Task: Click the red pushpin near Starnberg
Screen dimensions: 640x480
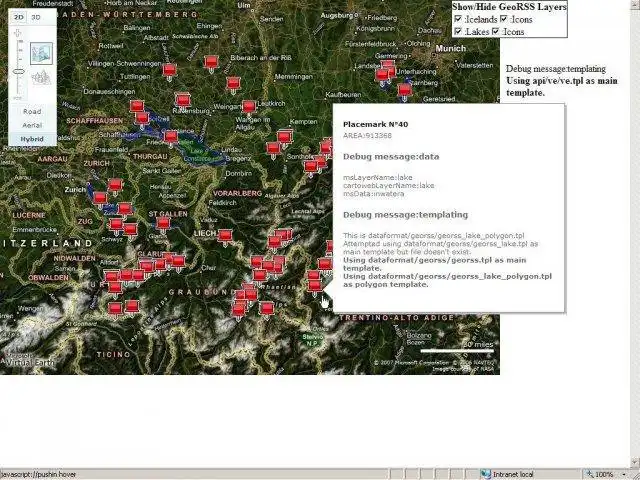Action: tap(404, 89)
